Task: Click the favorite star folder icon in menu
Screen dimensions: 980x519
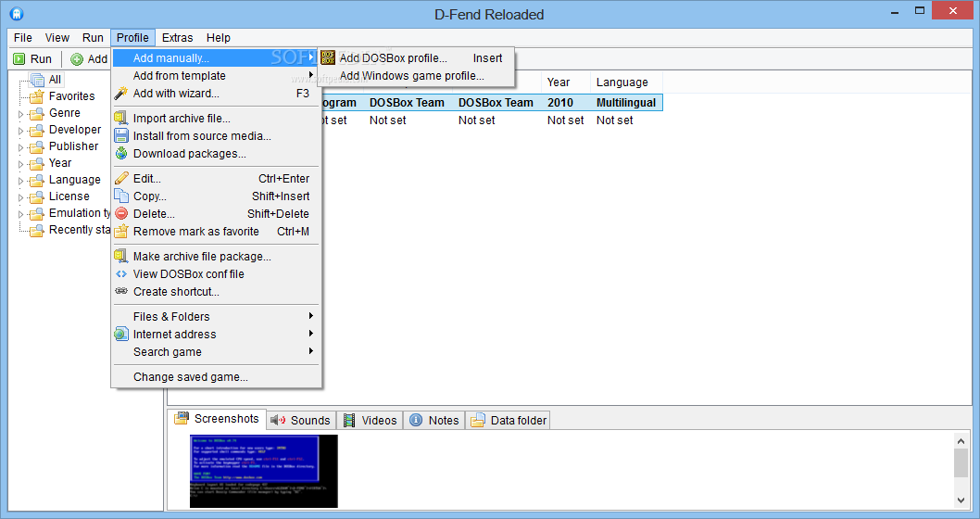Action: (x=121, y=232)
